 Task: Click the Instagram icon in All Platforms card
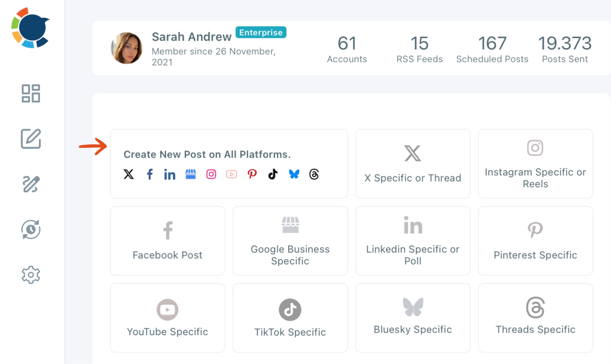(x=211, y=174)
